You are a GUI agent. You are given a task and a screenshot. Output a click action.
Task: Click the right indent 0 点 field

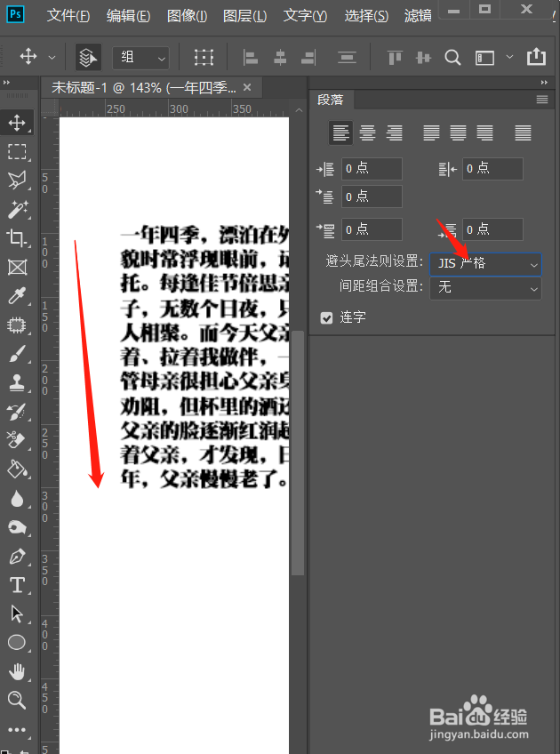[492, 169]
